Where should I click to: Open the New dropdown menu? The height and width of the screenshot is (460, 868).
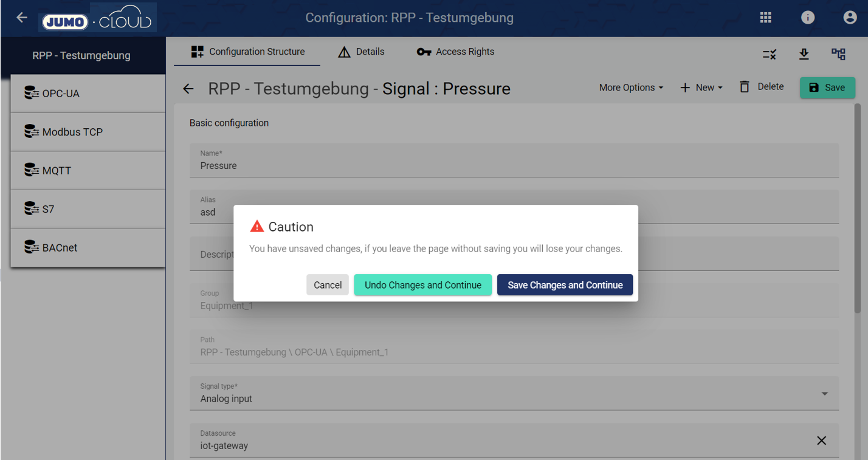(x=701, y=88)
